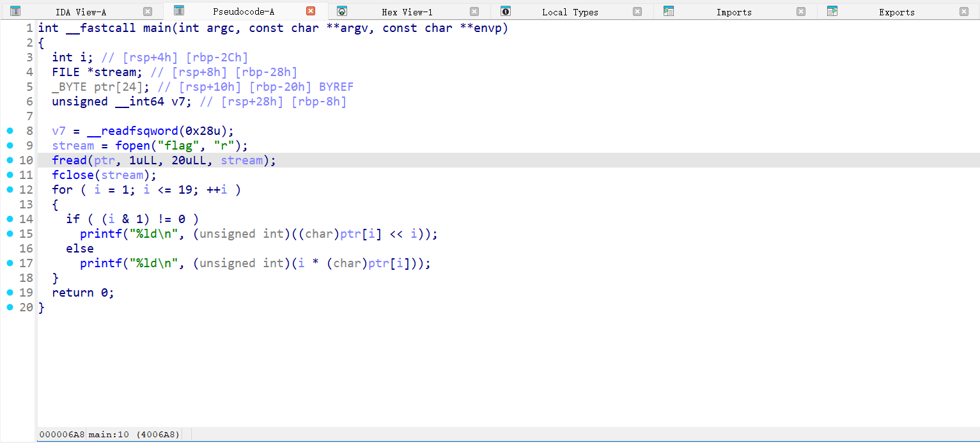Click the Imports tab icon
The width and height of the screenshot is (980, 443).
(669, 12)
